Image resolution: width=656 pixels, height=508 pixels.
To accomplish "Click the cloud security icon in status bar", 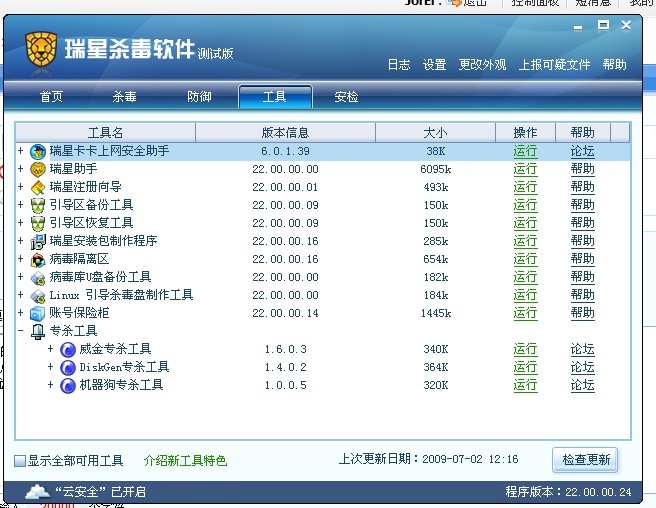I will 38,492.
